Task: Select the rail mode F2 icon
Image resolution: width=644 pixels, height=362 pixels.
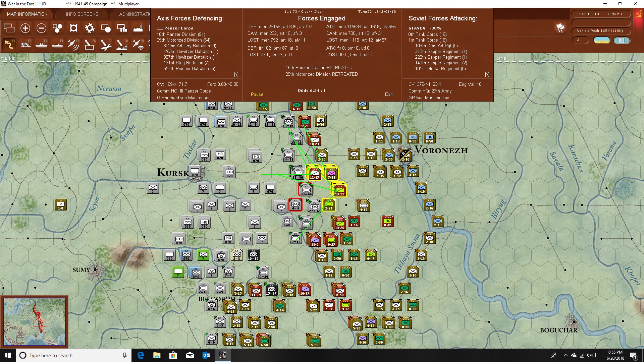Action: pos(25,44)
